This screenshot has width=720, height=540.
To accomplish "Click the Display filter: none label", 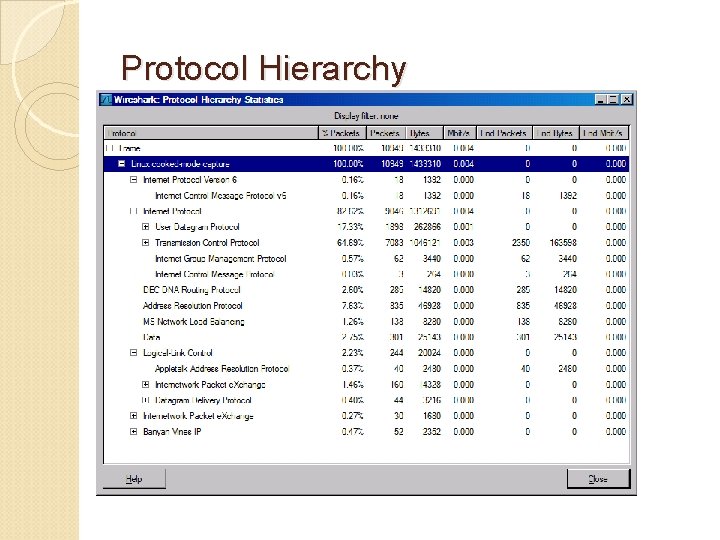I will [x=366, y=116].
